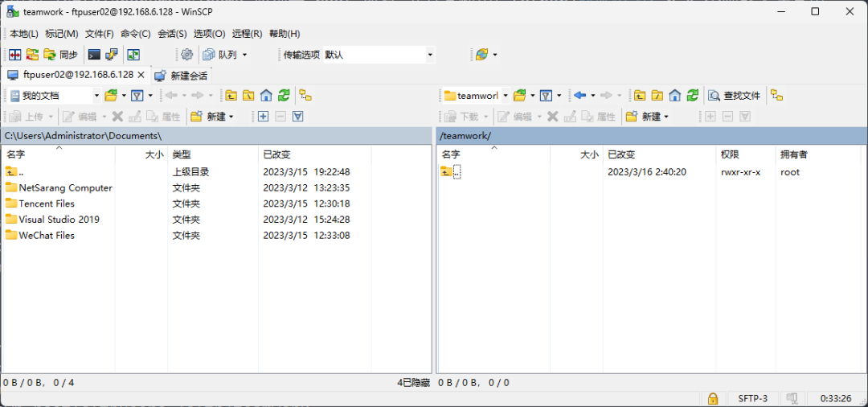Image resolution: width=868 pixels, height=407 pixels.
Task: Click the SFTP-3 protocol status indicator
Action: point(753,398)
